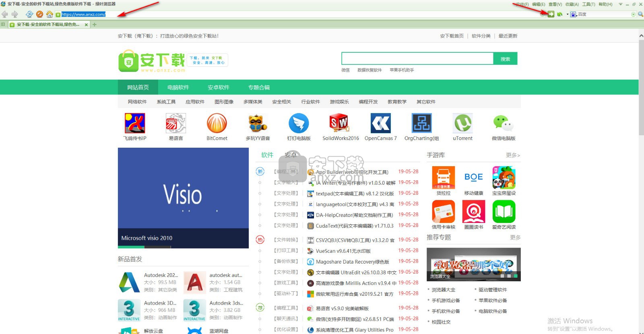The width and height of the screenshot is (644, 334).
Task: Open a new tab with plus button
Action: point(95,25)
